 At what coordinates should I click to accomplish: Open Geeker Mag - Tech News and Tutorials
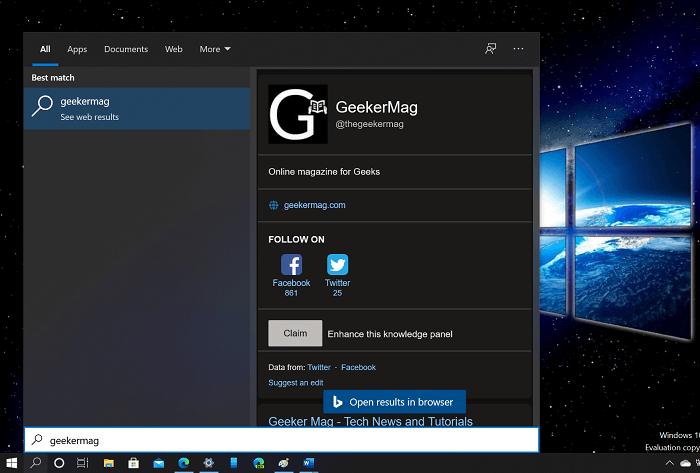coord(371,421)
